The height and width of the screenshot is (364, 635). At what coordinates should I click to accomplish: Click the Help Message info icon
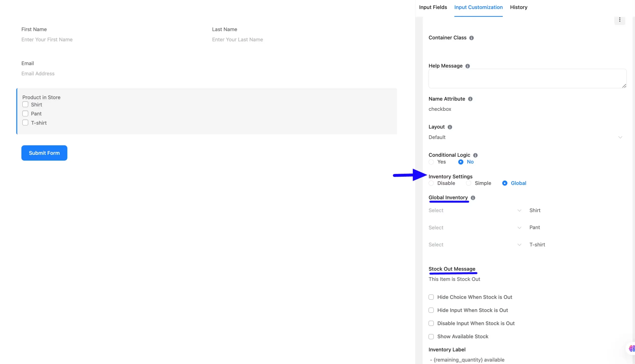click(467, 66)
